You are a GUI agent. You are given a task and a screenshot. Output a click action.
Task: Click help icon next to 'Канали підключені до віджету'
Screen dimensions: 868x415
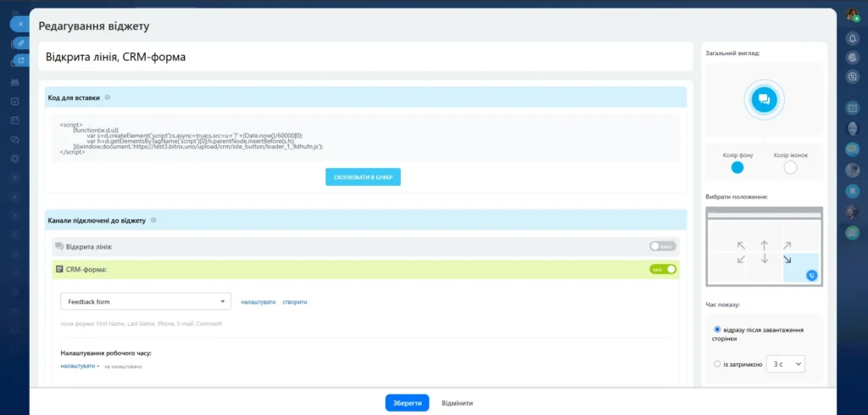(x=153, y=220)
